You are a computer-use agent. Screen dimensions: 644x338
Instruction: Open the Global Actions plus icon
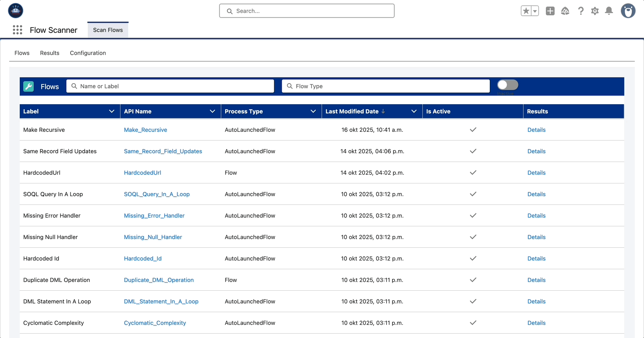click(x=550, y=11)
